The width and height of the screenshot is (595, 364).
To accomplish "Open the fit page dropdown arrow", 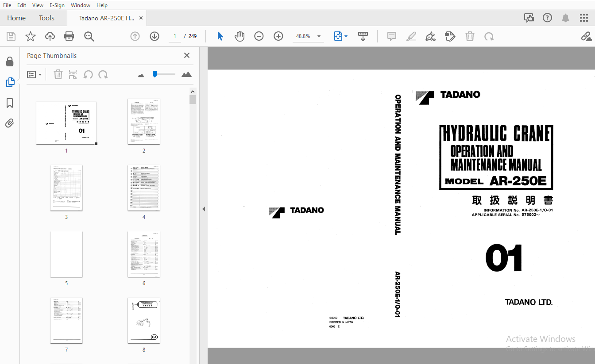I will click(x=346, y=36).
